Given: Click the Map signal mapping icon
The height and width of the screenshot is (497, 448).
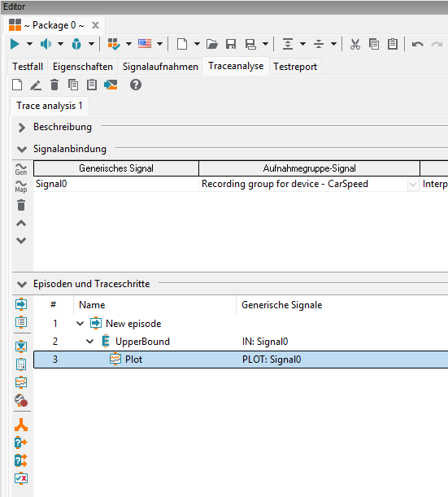Looking at the screenshot, I should coord(21,187).
